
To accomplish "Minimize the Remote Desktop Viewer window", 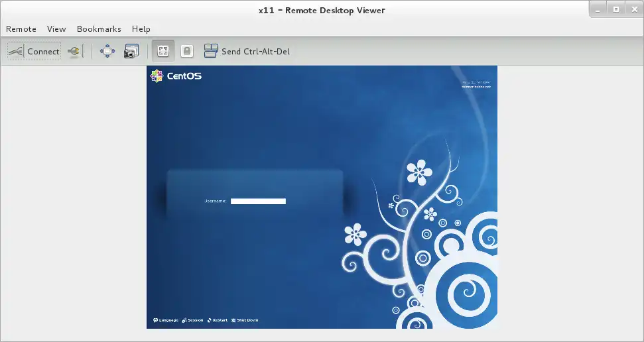I will point(598,10).
